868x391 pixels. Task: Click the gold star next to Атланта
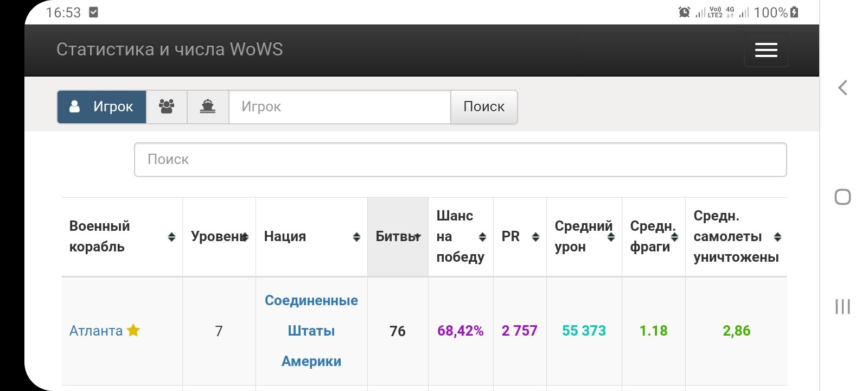point(133,330)
